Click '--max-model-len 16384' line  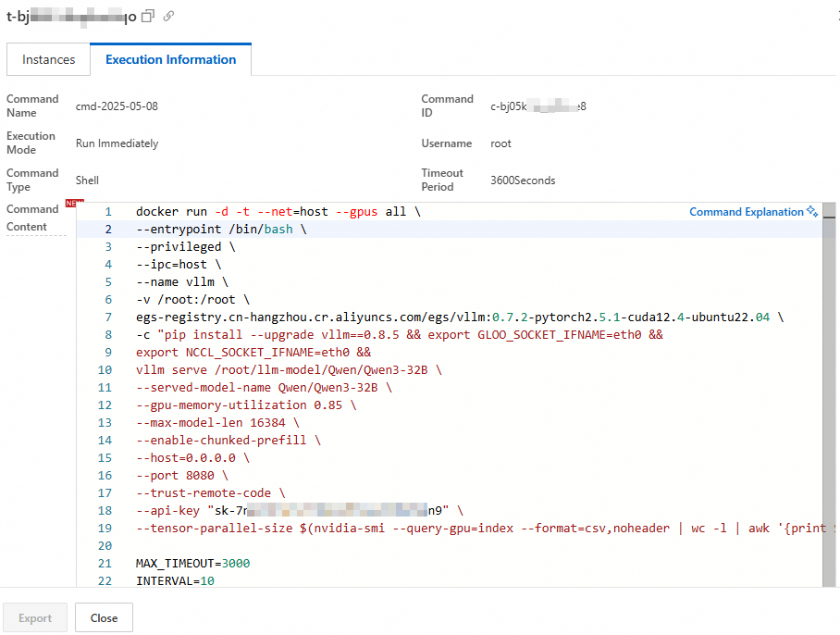217,423
